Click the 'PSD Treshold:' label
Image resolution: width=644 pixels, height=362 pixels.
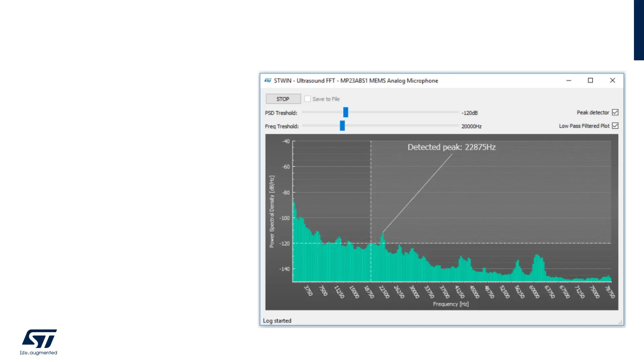(281, 113)
